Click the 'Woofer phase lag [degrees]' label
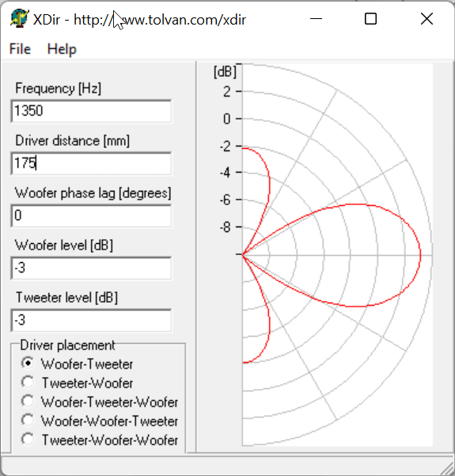This screenshot has width=455, height=476. point(93,193)
